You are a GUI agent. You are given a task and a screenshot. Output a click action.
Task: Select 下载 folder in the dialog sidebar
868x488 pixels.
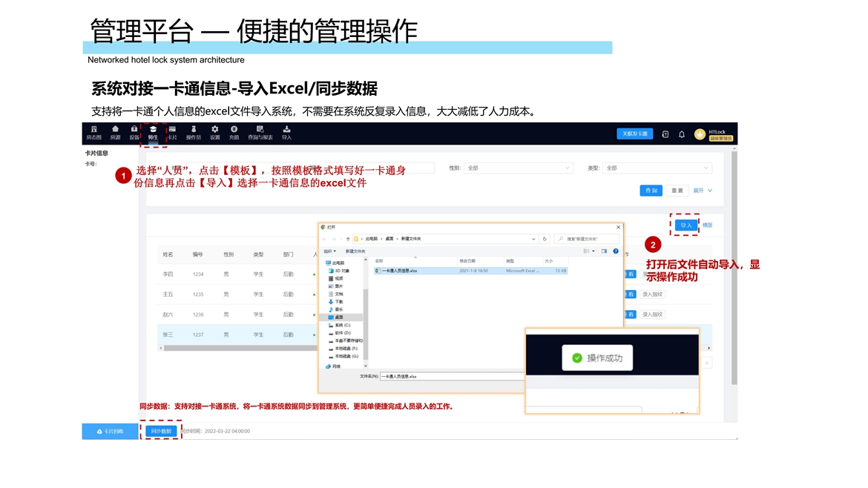[338, 302]
